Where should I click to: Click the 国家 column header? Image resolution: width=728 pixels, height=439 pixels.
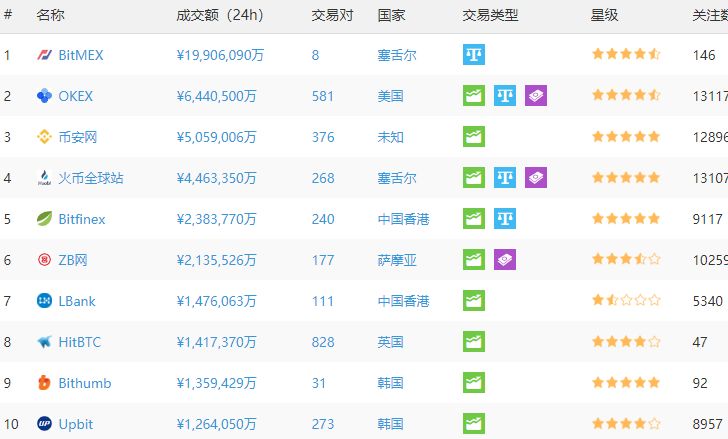(x=391, y=15)
